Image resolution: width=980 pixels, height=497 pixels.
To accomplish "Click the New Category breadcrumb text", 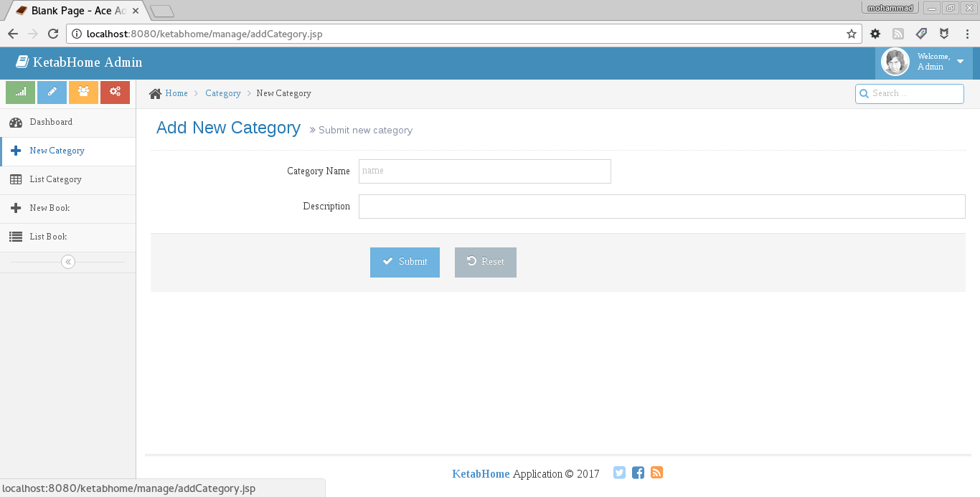I will [x=284, y=93].
